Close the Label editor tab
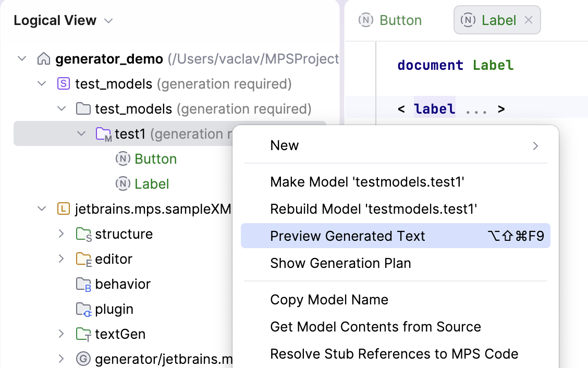This screenshot has width=588, height=368. pyautogui.click(x=528, y=20)
